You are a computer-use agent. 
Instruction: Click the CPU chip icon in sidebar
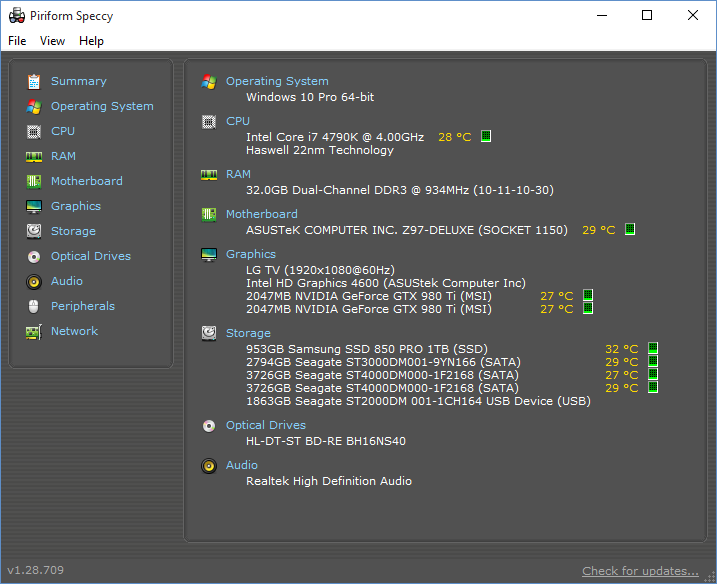(x=34, y=132)
